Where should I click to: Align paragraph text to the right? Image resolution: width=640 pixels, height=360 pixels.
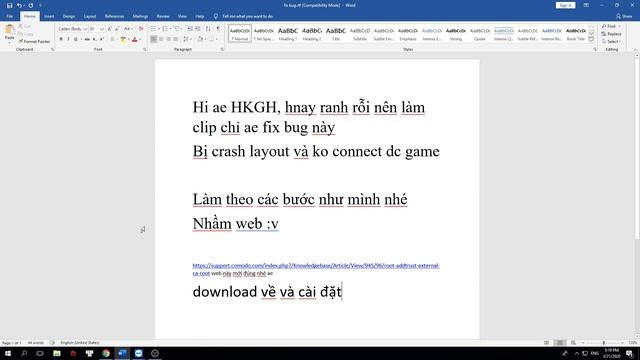[168, 39]
